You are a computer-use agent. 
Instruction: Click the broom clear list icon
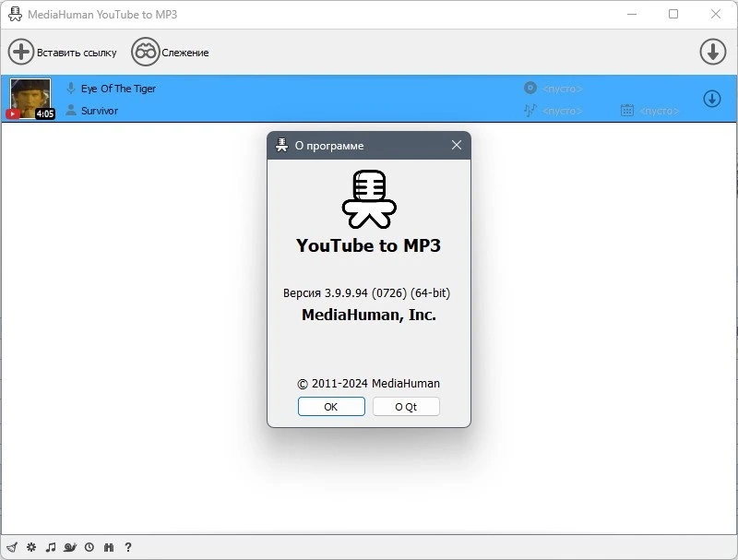12,547
